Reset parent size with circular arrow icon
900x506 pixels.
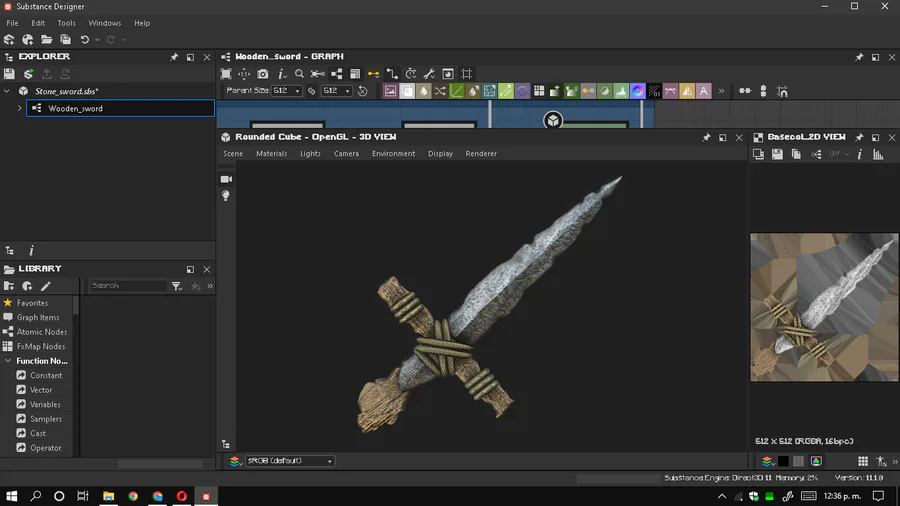coord(363,91)
